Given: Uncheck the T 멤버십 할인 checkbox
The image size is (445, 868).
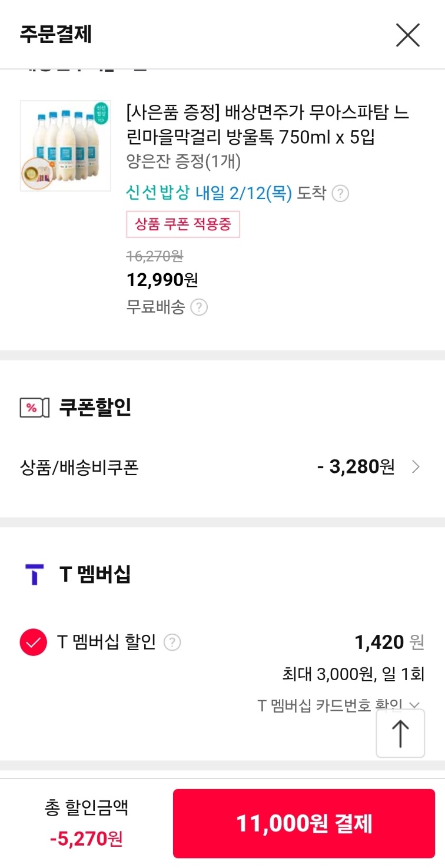Looking at the screenshot, I should pyautogui.click(x=34, y=642).
